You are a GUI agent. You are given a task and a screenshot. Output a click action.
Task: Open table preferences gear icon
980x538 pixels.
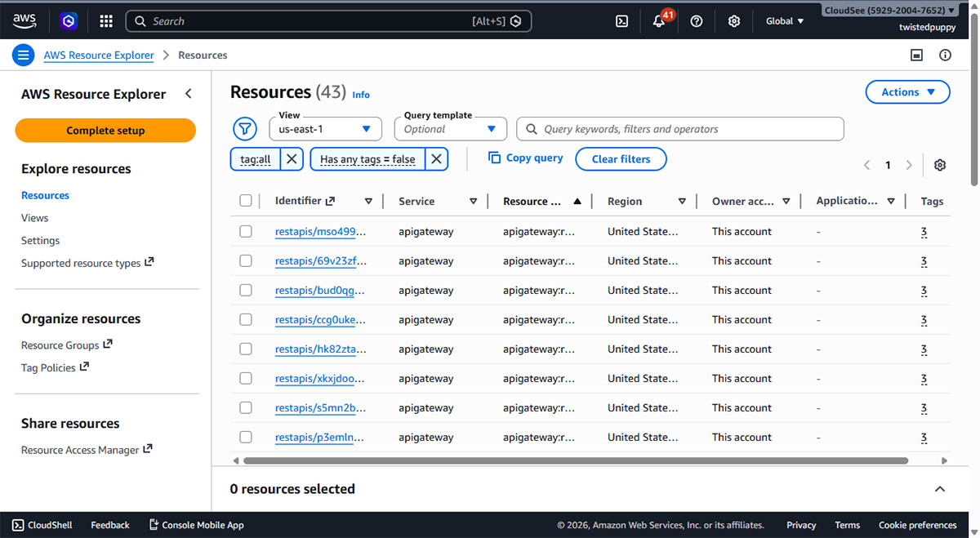click(x=940, y=165)
